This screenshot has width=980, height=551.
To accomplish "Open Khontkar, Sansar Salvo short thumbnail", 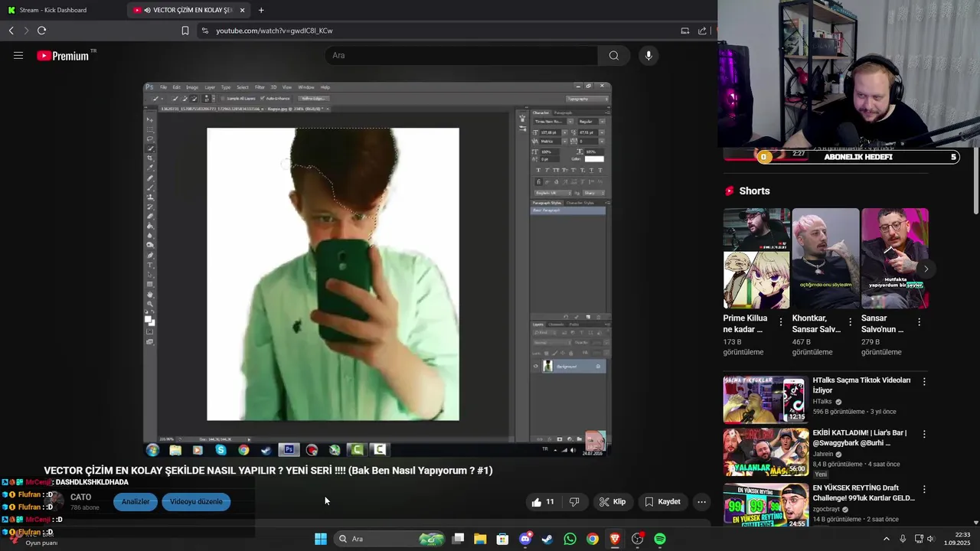I will click(x=825, y=258).
